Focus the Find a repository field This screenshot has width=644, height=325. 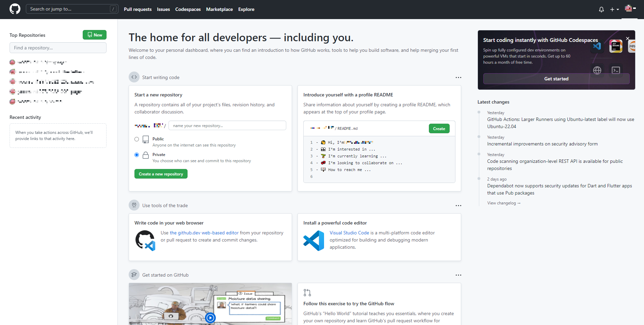click(58, 48)
